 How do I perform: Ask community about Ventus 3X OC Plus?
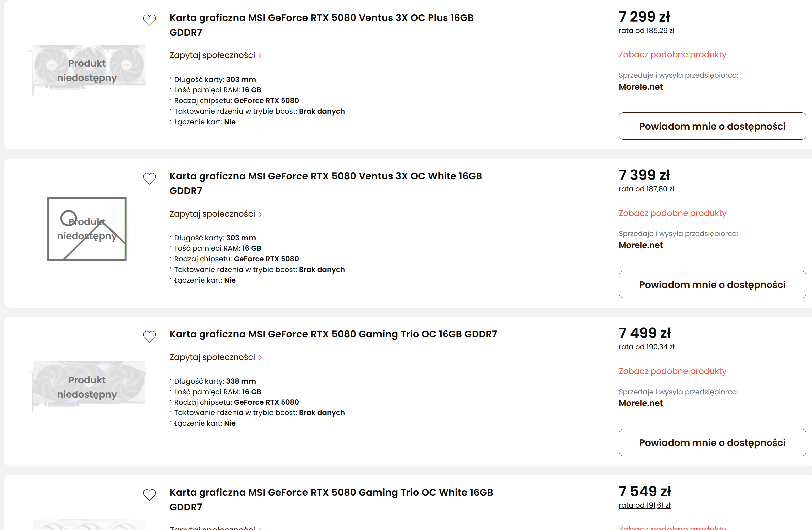[x=215, y=55]
